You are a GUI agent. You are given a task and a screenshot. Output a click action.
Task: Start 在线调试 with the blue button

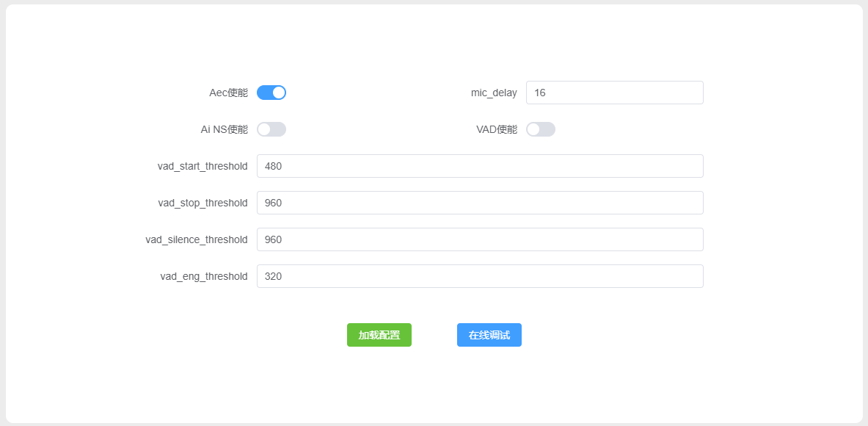489,335
